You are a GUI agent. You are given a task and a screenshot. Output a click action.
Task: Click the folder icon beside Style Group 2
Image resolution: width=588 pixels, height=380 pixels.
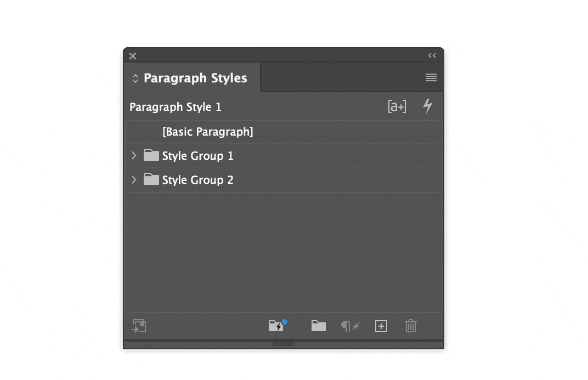(x=151, y=180)
